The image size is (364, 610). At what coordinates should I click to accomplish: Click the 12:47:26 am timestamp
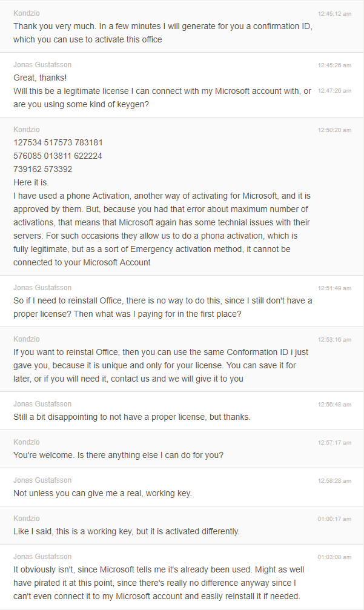pyautogui.click(x=334, y=91)
